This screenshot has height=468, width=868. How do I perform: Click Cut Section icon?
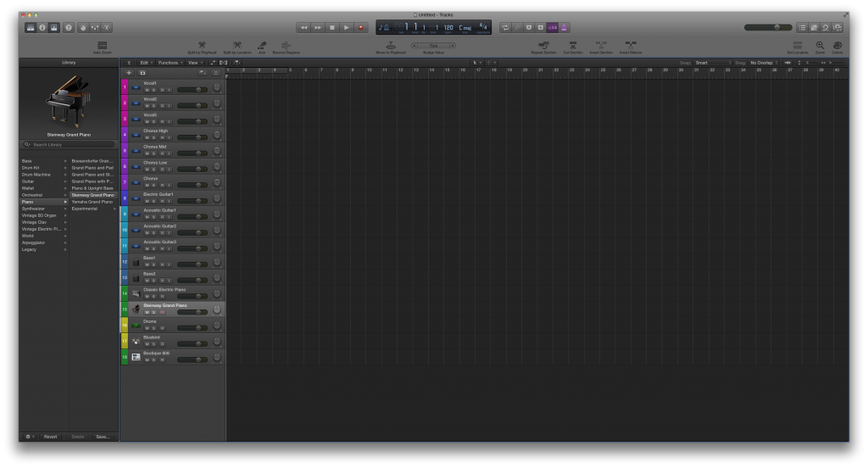coord(573,46)
